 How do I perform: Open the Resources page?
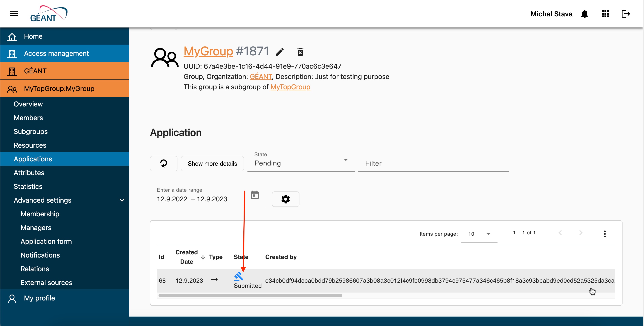[64, 145]
